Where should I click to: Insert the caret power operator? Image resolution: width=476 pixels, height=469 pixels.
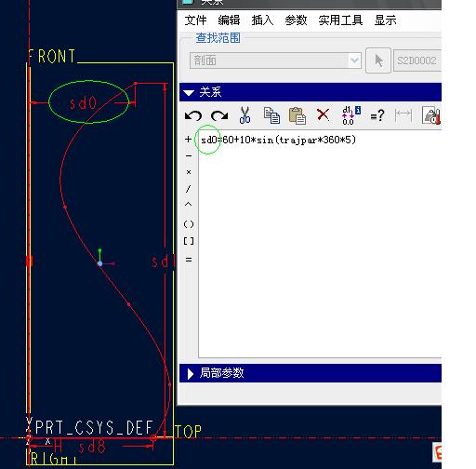pos(188,204)
